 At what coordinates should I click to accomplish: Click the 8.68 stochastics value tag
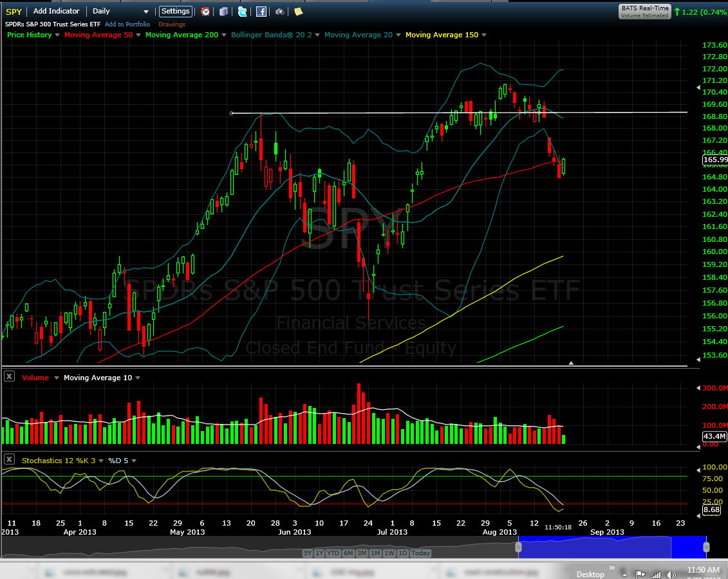coord(711,510)
